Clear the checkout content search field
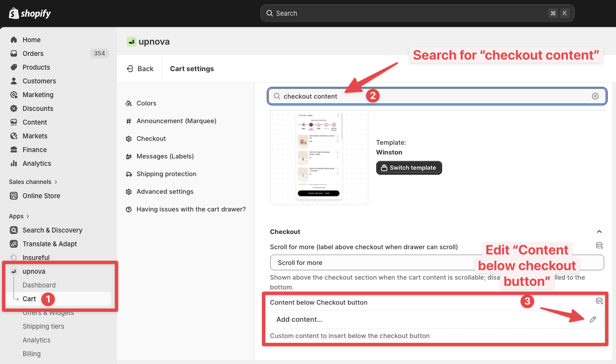The image size is (616, 364). (595, 96)
